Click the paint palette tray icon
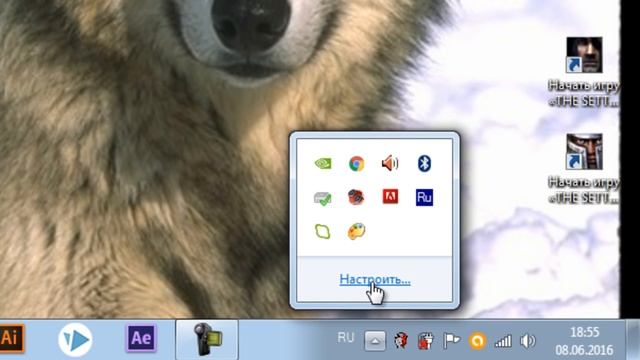Image resolution: width=640 pixels, height=360 pixels. (x=356, y=231)
